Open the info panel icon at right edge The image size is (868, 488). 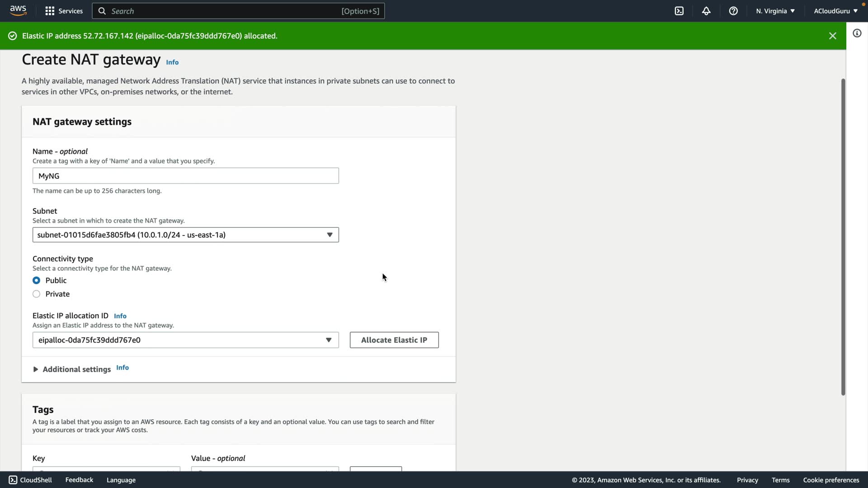pos(857,33)
